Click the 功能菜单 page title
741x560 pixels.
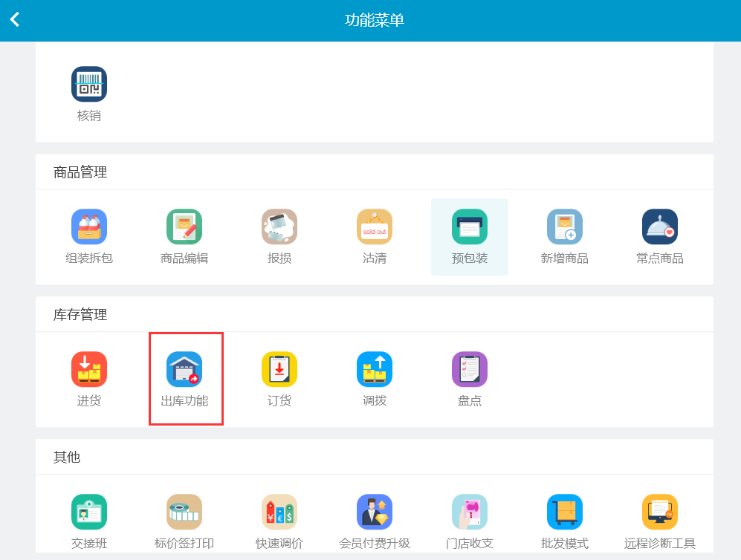pyautogui.click(x=375, y=20)
